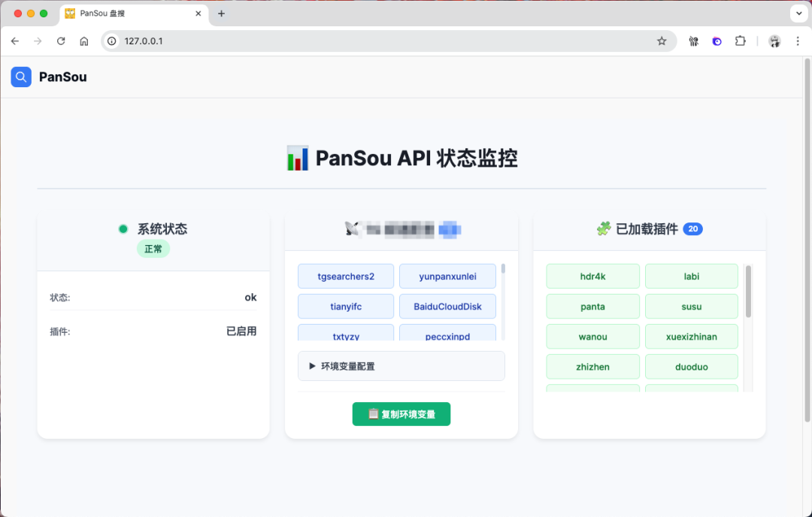The height and width of the screenshot is (517, 812).
Task: Click the 复制环境变量 button
Action: (401, 414)
